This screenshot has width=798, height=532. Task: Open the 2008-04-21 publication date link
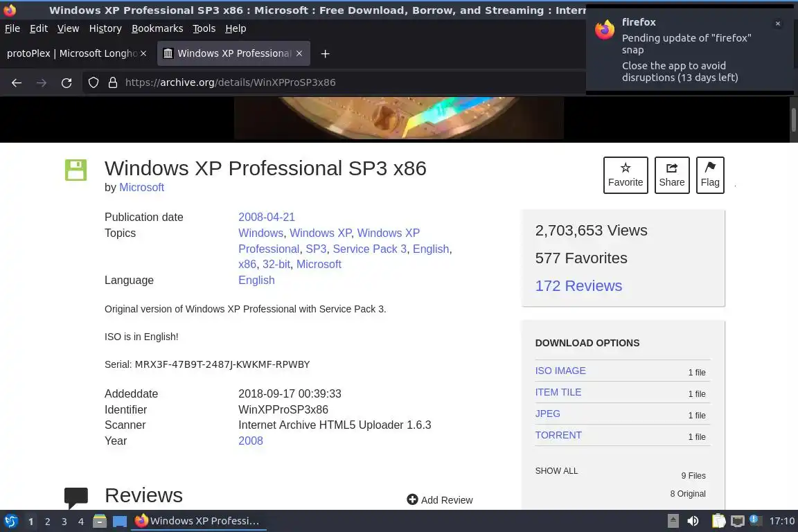point(267,217)
